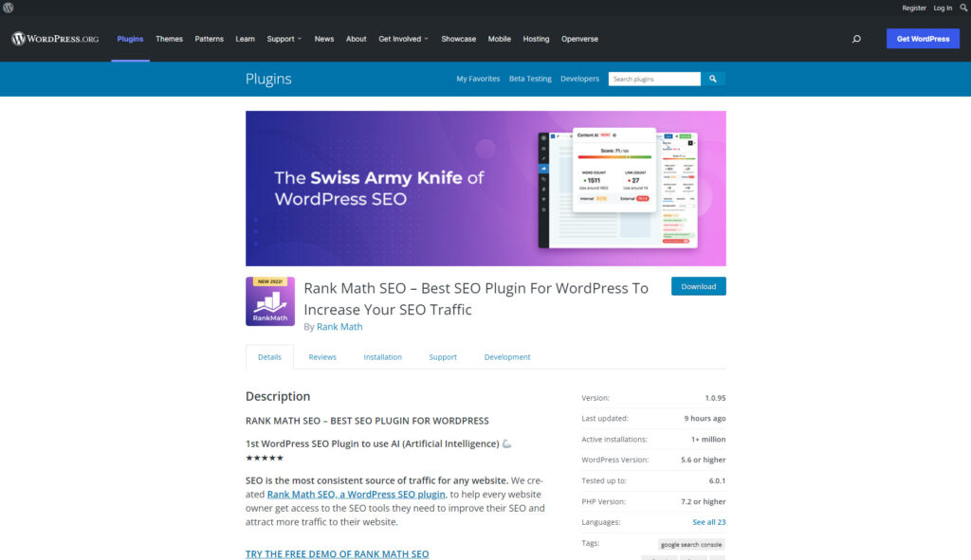The image size is (971, 560).
Task: Click the plugin title Rank Math SEO heading
Action: click(476, 298)
